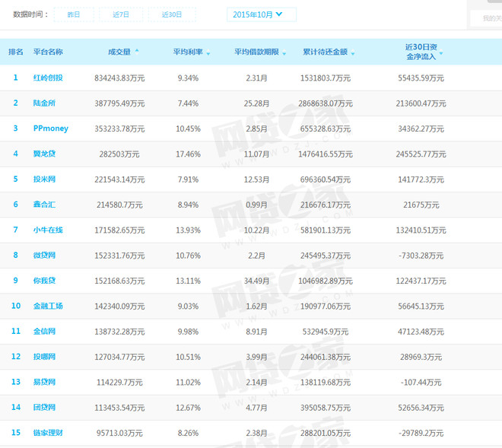The height and width of the screenshot is (448, 502).
Task: Sort by 累计待还金额 column arrow
Action: tap(353, 52)
